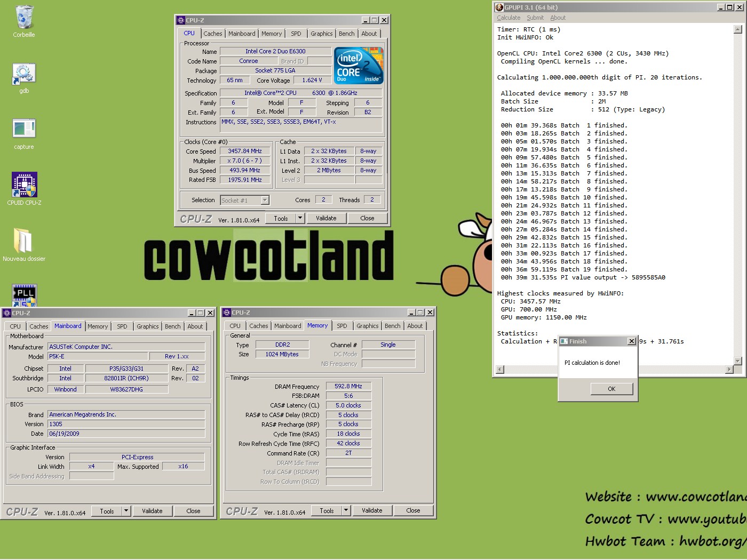Viewport: 747px width, 560px height.
Task: Click the FSB:DRAM 5:6 value
Action: pos(348,396)
